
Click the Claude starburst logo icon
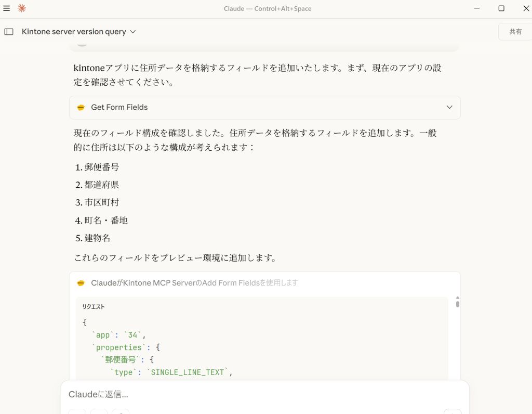(22, 8)
